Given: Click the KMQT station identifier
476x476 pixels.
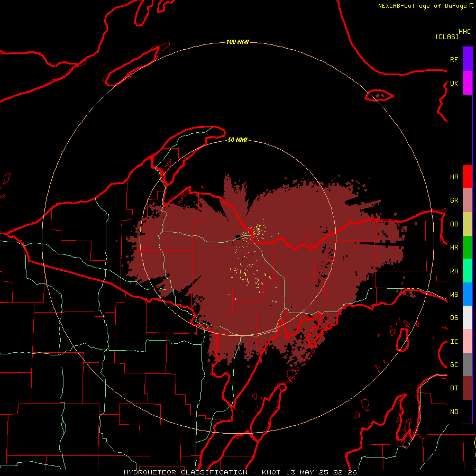Looking at the screenshot, I should [271, 472].
